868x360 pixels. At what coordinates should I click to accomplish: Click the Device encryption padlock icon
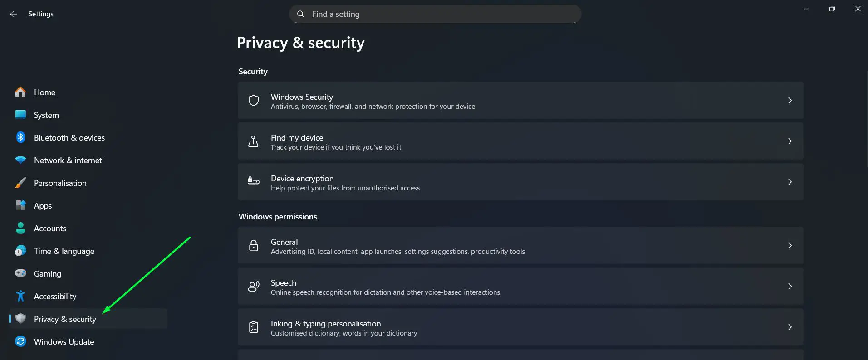253,182
